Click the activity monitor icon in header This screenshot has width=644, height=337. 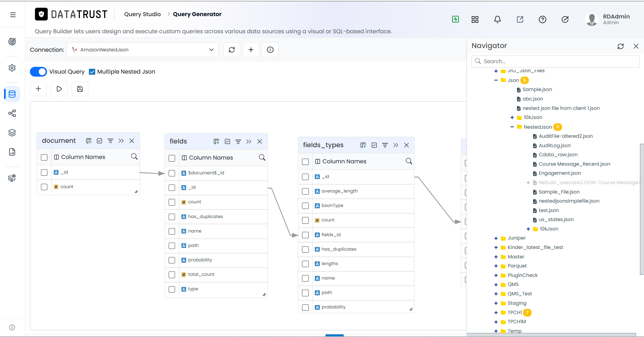pos(456,19)
